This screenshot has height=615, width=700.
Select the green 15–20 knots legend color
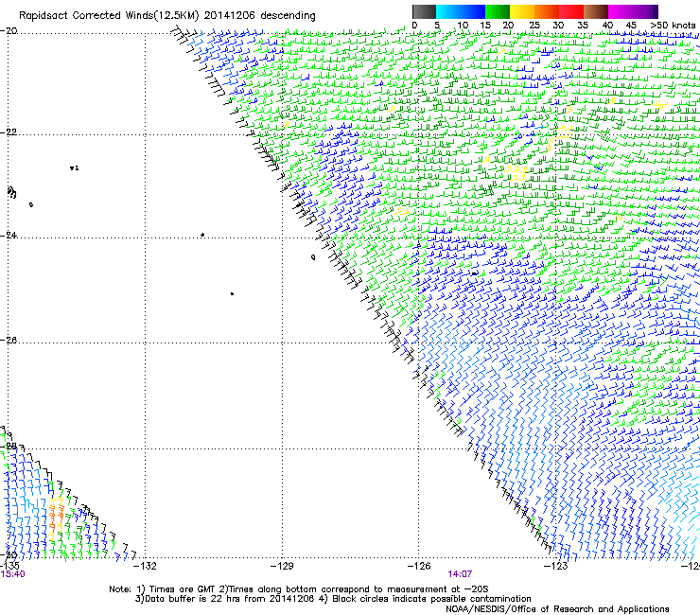coord(498,11)
